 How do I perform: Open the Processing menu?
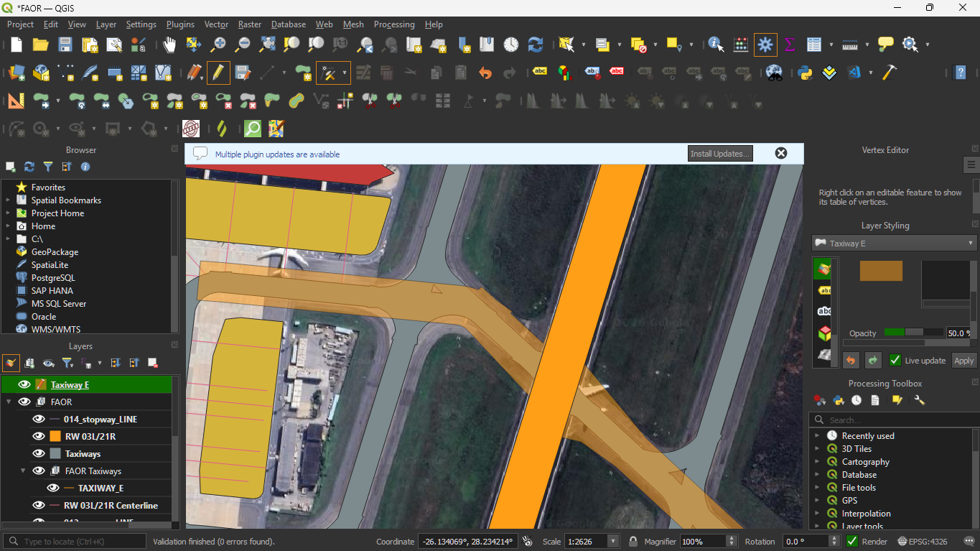(394, 24)
